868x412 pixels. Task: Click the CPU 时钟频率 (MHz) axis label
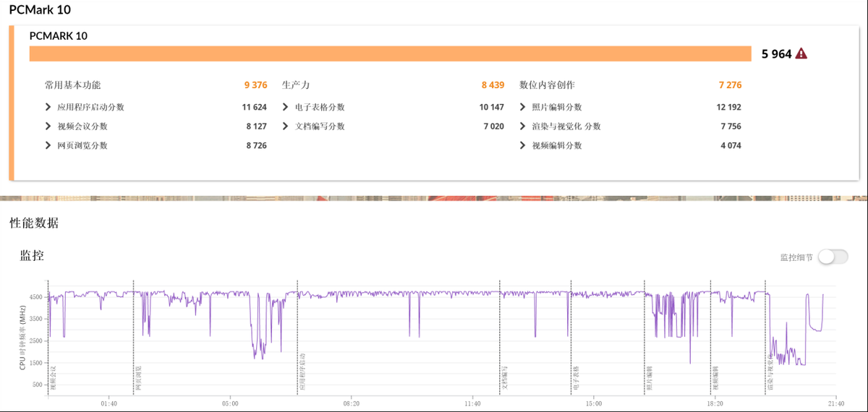pyautogui.click(x=22, y=337)
